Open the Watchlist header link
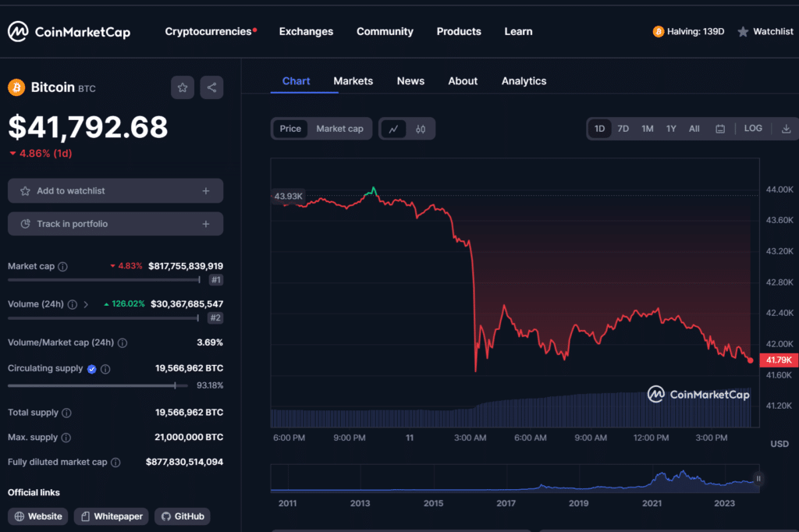This screenshot has height=532, width=799. [x=765, y=32]
